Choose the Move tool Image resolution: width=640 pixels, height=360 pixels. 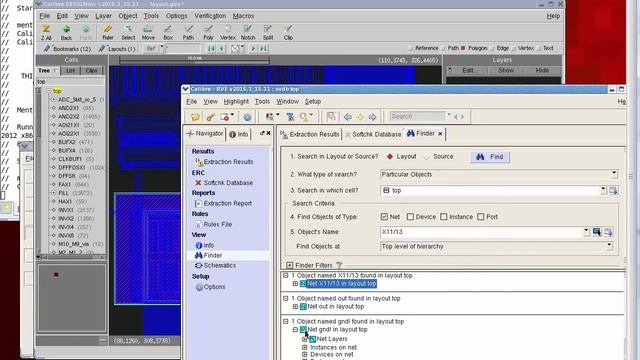tap(148, 32)
